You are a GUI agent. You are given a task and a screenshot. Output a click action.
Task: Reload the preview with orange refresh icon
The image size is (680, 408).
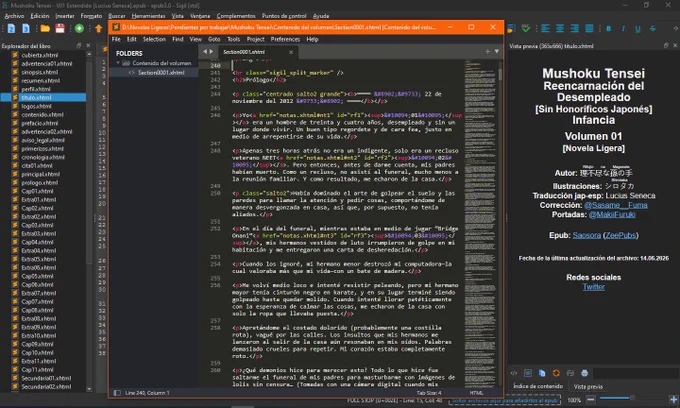(x=556, y=373)
